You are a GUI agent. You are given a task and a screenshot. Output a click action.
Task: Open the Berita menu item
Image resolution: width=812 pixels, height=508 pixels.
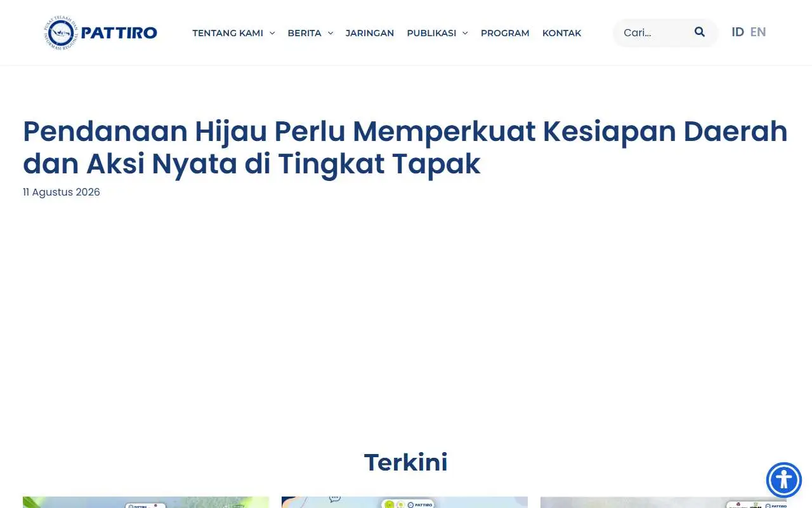pos(304,33)
